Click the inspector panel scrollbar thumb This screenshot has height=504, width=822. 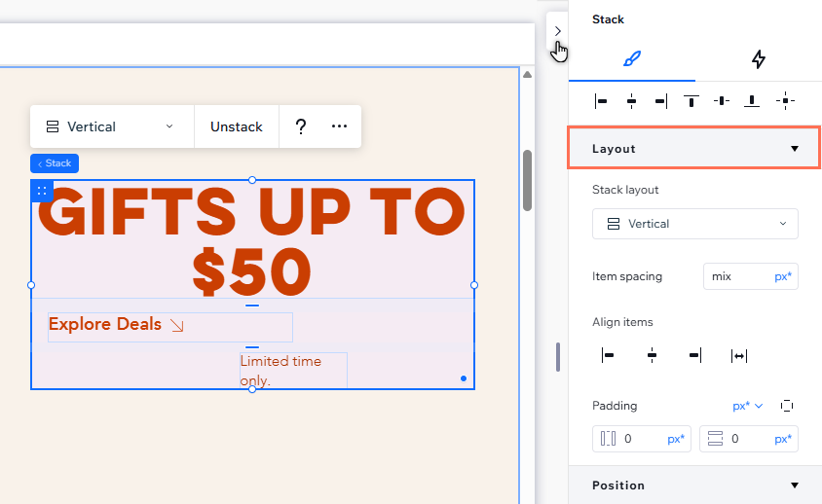click(558, 357)
